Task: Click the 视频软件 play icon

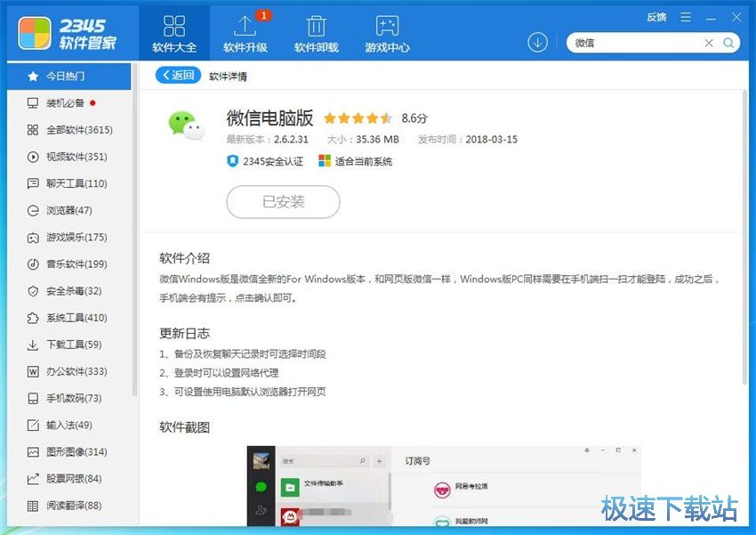Action: pyautogui.click(x=33, y=157)
